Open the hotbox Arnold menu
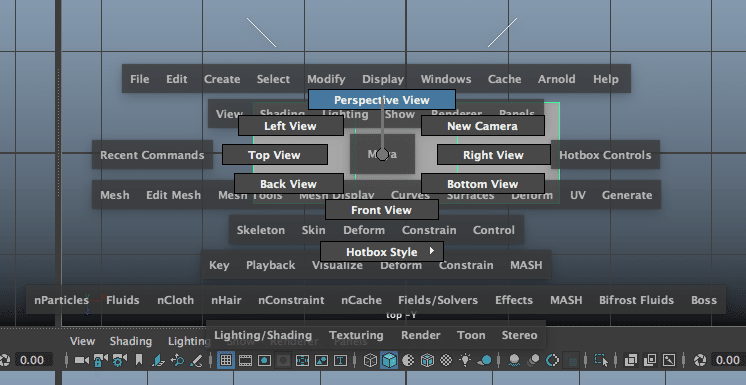This screenshot has width=746, height=385. pyautogui.click(x=557, y=79)
